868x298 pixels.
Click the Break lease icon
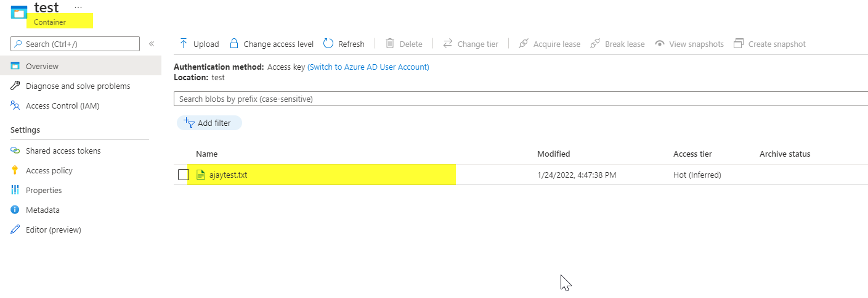point(595,44)
